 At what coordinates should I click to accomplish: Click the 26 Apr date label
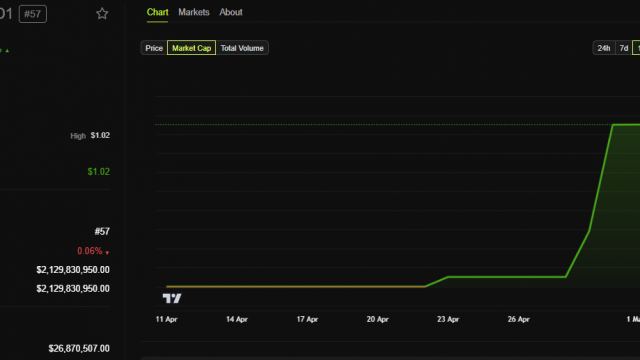tap(519, 319)
